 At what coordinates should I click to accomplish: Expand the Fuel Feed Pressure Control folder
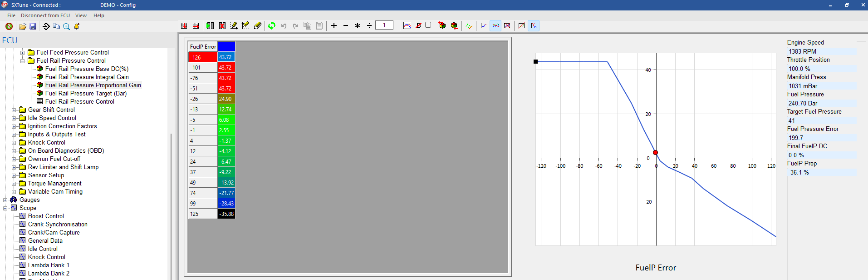22,53
